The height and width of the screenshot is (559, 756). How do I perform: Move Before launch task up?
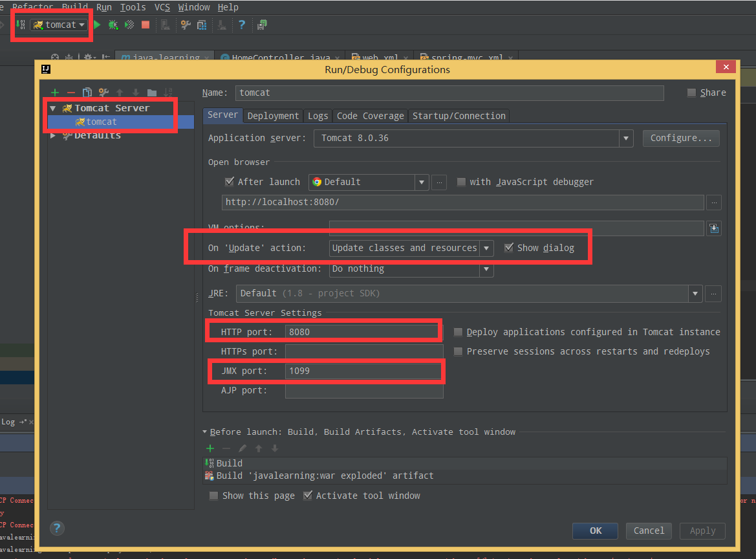coord(259,448)
